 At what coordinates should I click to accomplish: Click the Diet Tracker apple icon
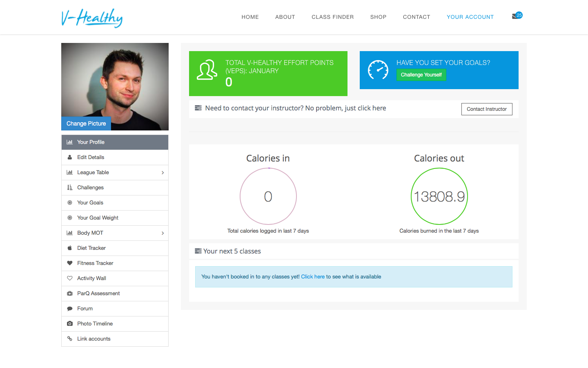click(70, 248)
